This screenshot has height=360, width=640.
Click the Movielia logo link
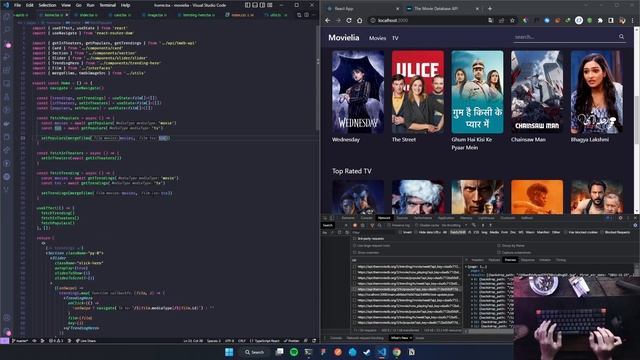click(344, 38)
